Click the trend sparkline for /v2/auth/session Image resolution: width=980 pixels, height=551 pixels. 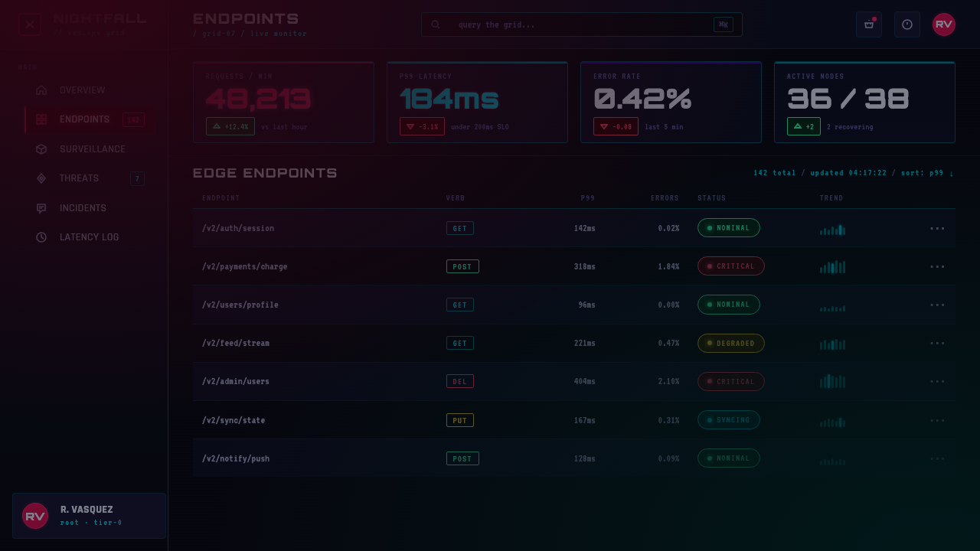pos(832,229)
